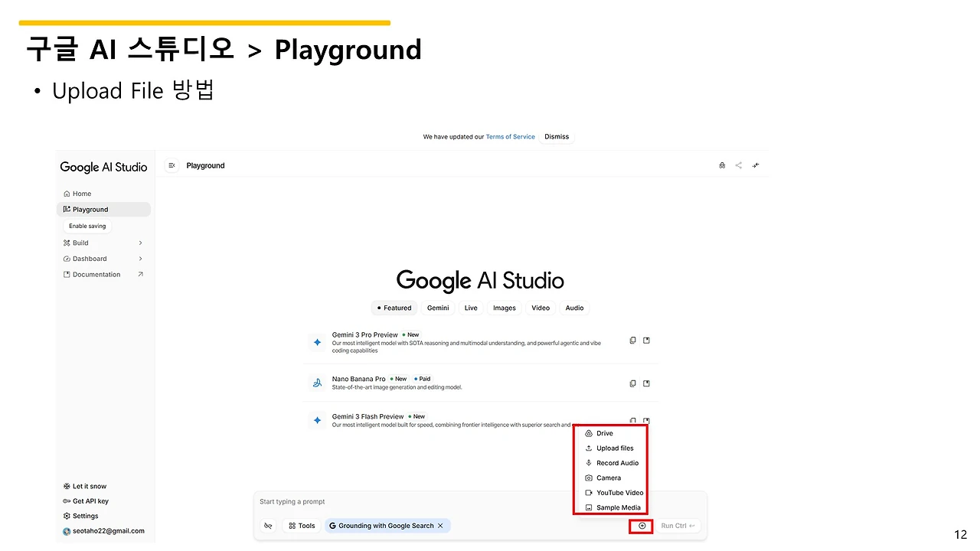Select the Nano Banana Pro model card

click(x=481, y=383)
